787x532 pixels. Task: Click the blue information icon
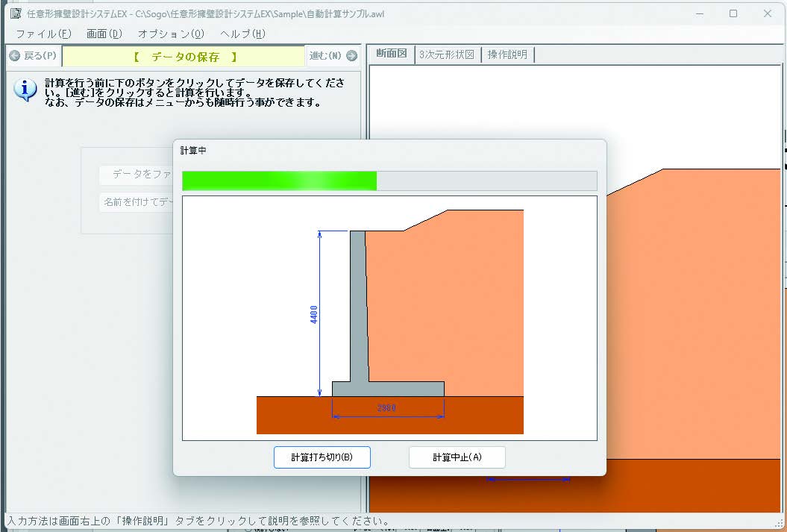tap(25, 91)
